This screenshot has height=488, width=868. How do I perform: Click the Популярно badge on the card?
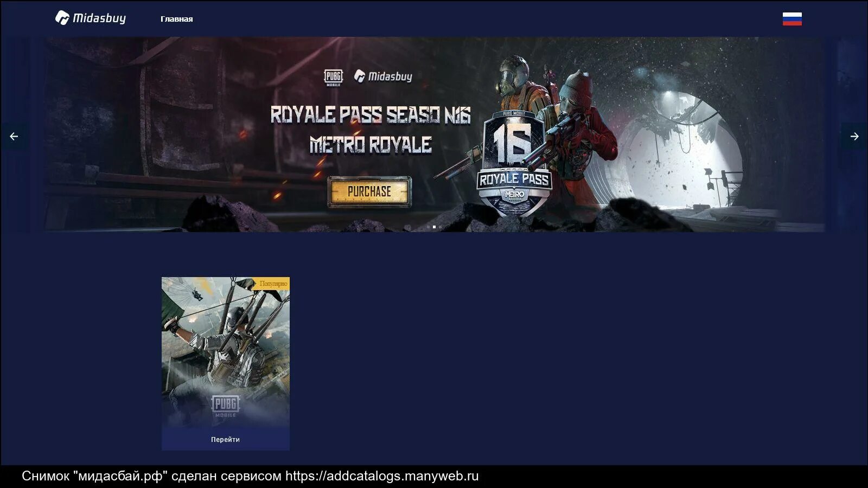(x=272, y=284)
